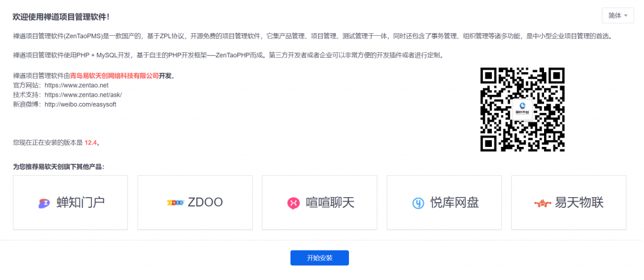Select the 蝉知门户 product card text

point(80,203)
